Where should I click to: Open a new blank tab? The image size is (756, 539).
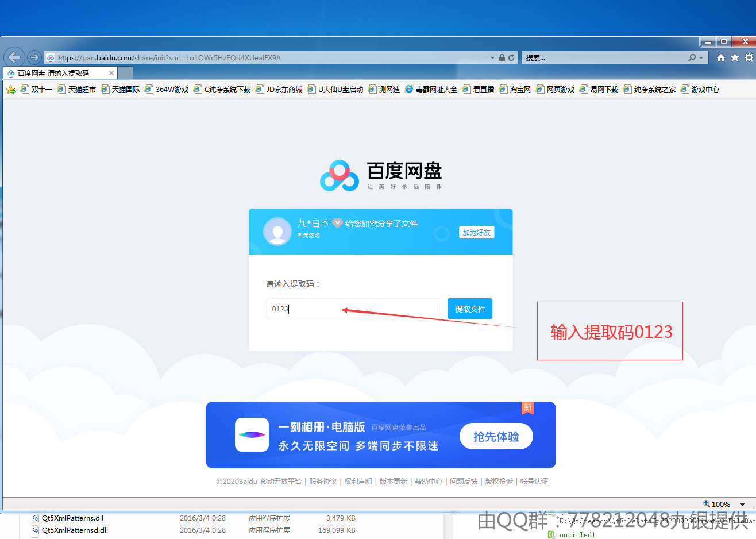coord(125,73)
